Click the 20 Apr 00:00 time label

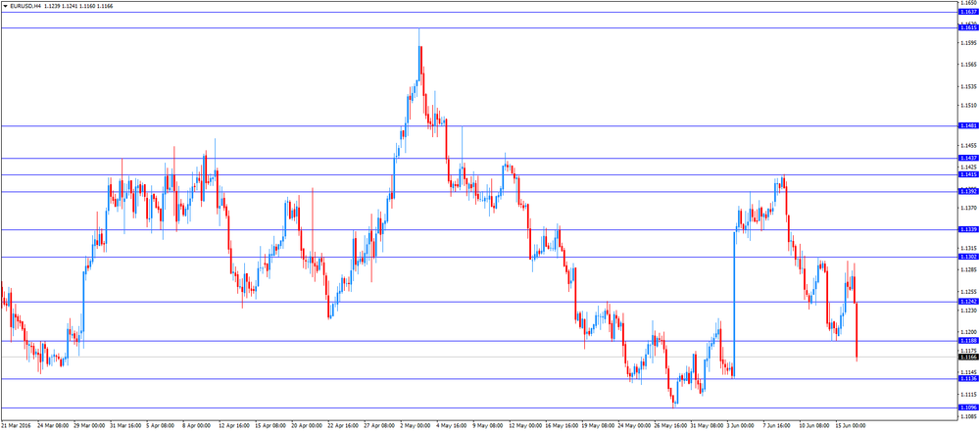pos(307,425)
